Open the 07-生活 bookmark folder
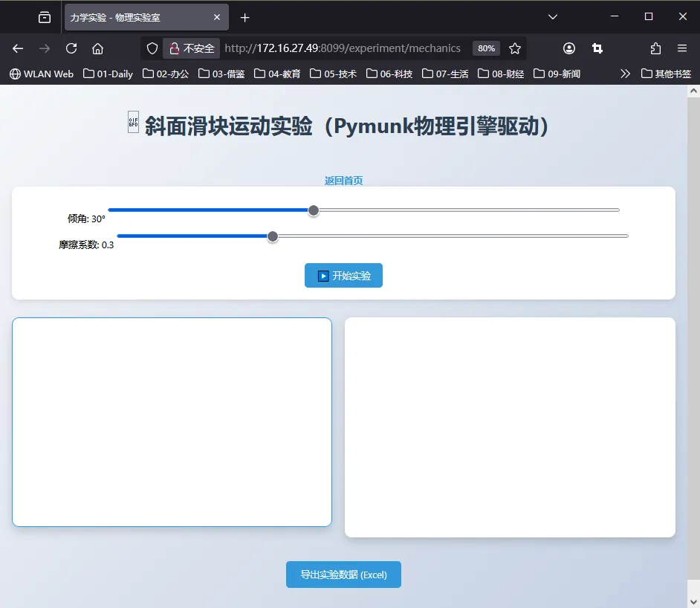The height and width of the screenshot is (608, 700). 445,74
